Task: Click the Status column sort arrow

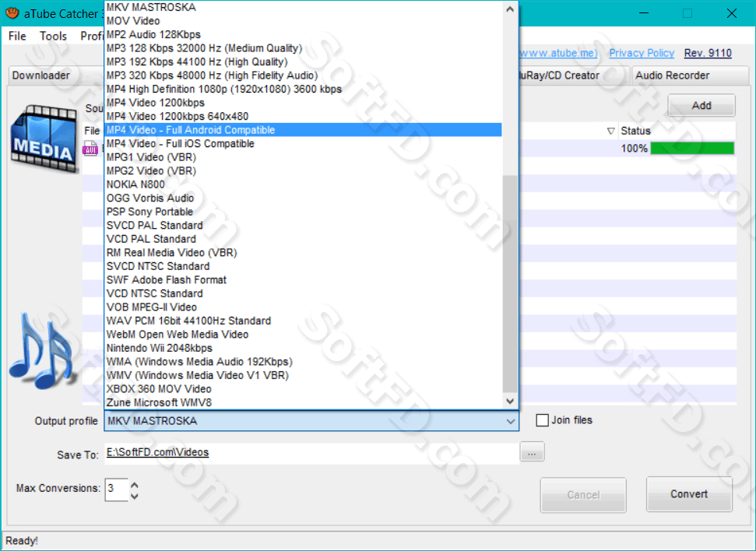Action: coord(610,131)
